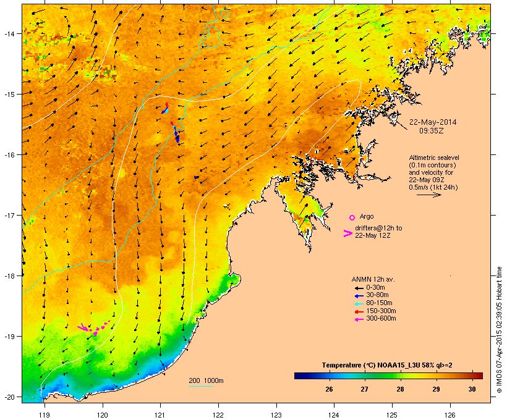The width and height of the screenshot is (507, 420).
Task: Click the date label 22-May-2014
Action: 433,122
